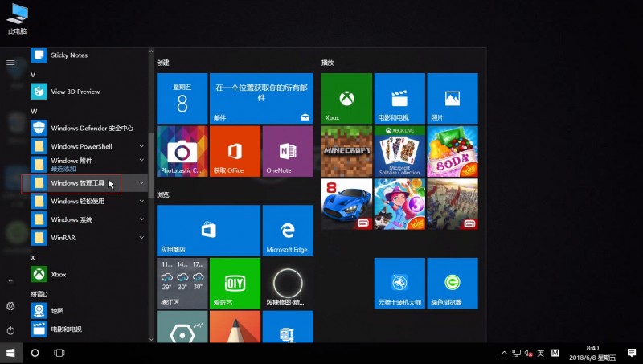
Task: Open the 获取 Office tile
Action: (x=235, y=151)
